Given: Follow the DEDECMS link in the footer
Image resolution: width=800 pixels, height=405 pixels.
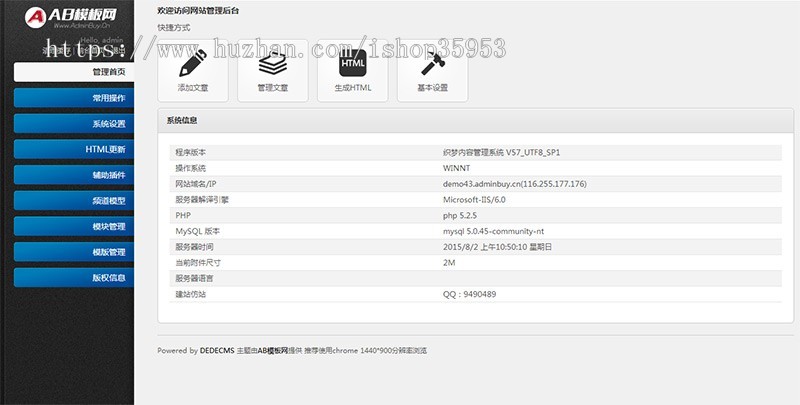Looking at the screenshot, I should (x=217, y=351).
